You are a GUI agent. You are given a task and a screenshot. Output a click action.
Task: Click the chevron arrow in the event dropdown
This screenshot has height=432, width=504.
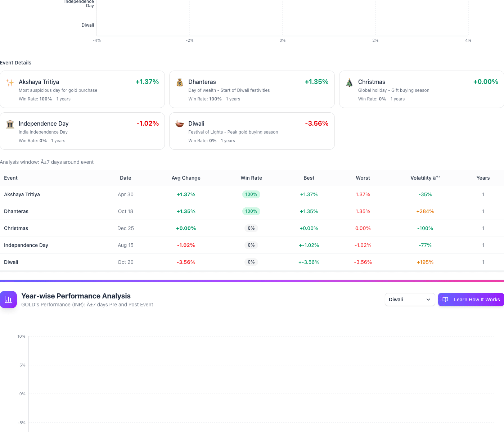[428, 299]
